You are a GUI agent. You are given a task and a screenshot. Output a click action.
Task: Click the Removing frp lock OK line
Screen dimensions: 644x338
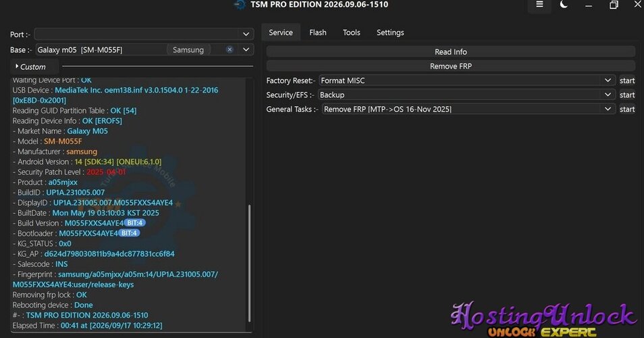point(50,295)
